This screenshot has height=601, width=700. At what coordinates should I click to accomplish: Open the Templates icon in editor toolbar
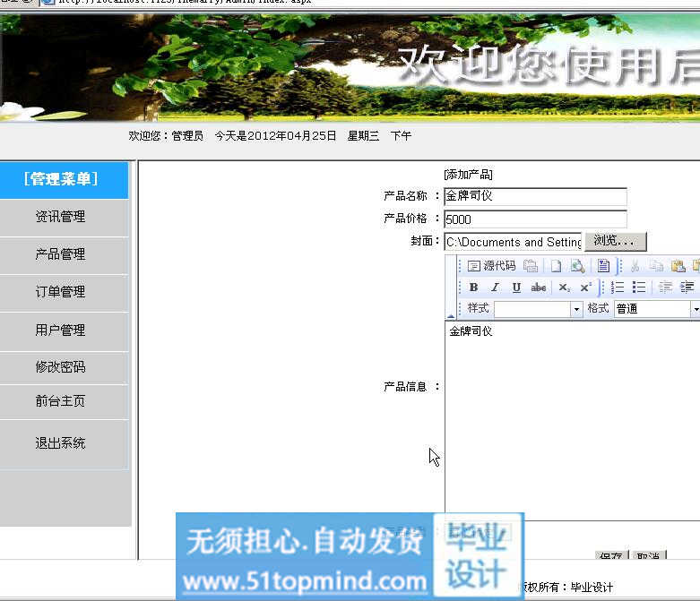[x=603, y=266]
